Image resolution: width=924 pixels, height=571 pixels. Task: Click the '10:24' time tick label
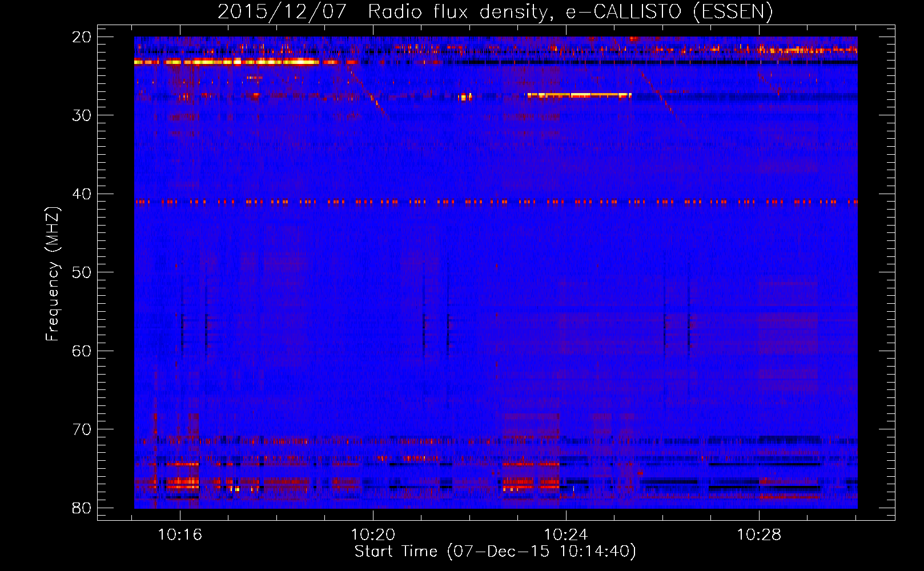click(566, 535)
